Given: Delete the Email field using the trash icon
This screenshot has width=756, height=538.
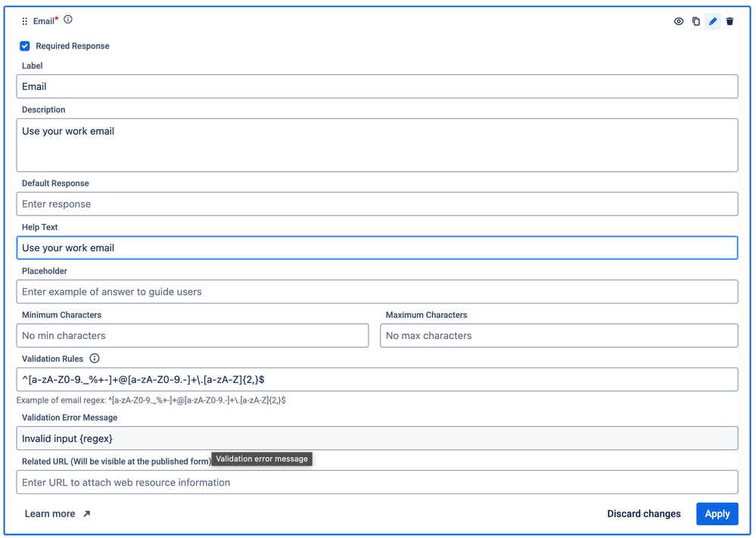Looking at the screenshot, I should point(730,21).
